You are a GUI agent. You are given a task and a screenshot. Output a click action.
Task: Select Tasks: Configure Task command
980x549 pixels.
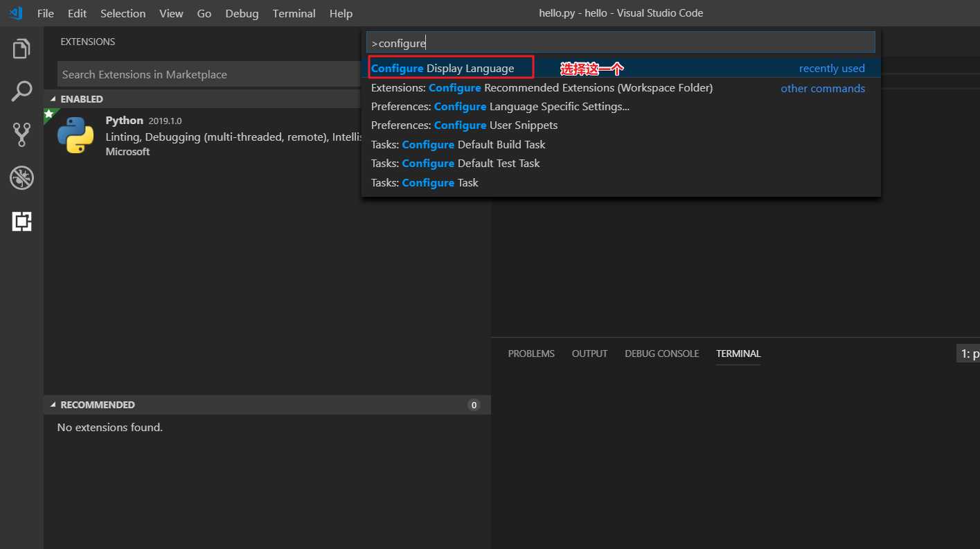coord(621,183)
